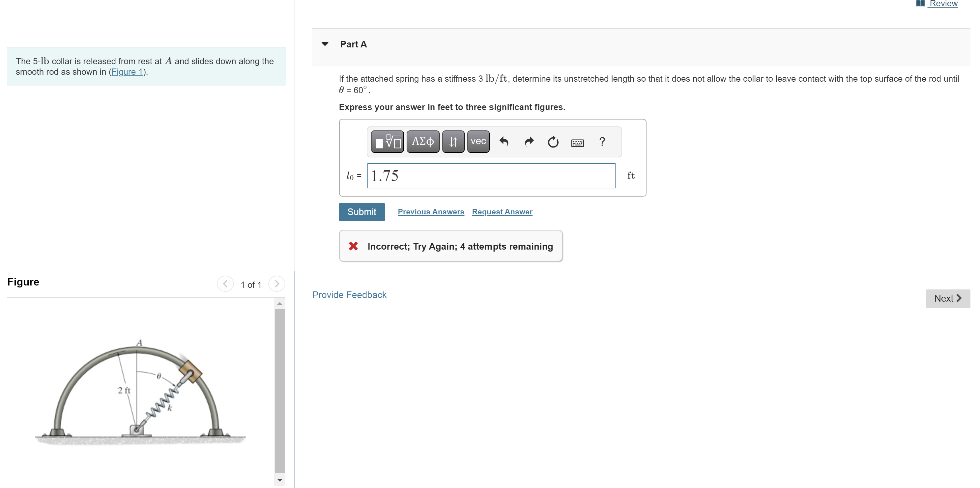Show keyboard shortcuts icon
The height and width of the screenshot is (488, 980).
577,143
